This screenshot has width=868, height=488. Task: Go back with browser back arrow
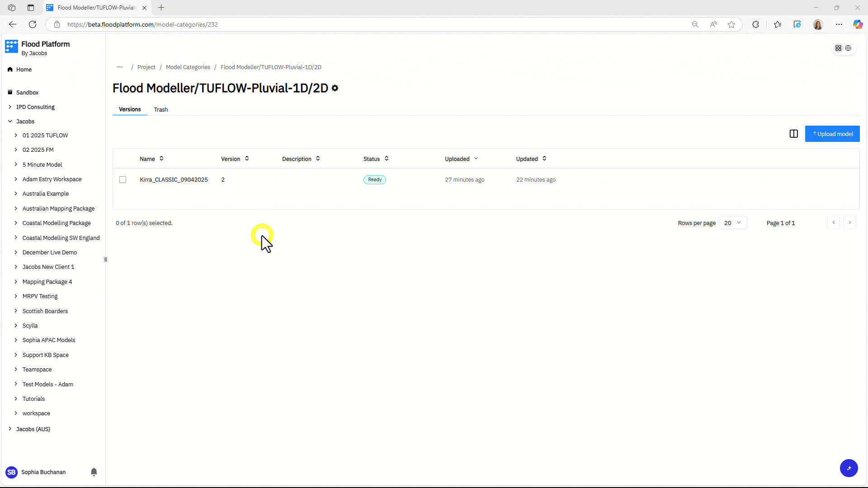(13, 24)
